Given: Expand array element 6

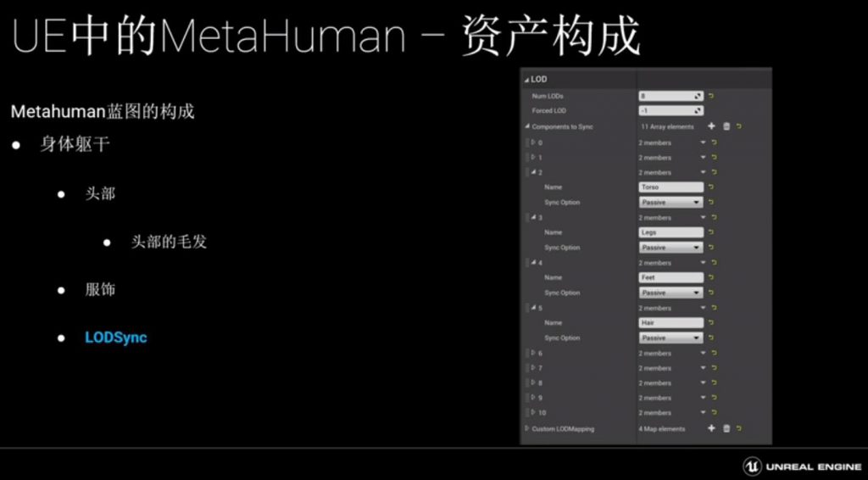Looking at the screenshot, I should click(x=533, y=354).
